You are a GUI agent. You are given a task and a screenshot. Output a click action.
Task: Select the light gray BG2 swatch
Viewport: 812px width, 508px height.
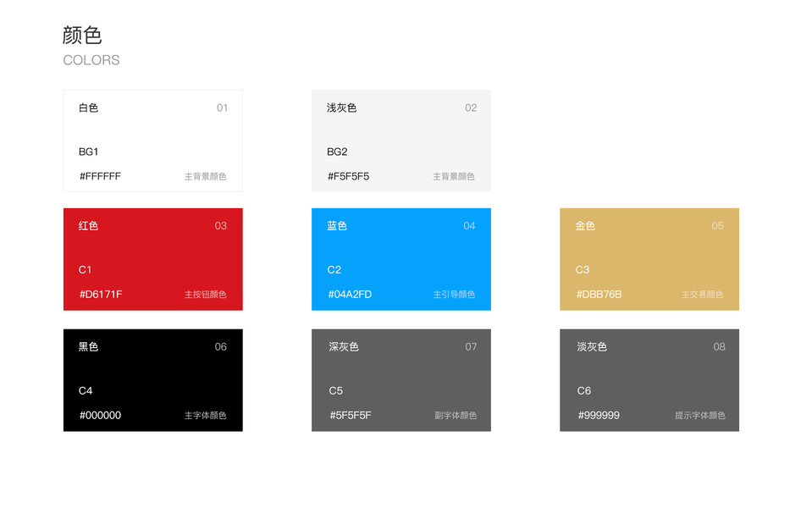tap(400, 141)
